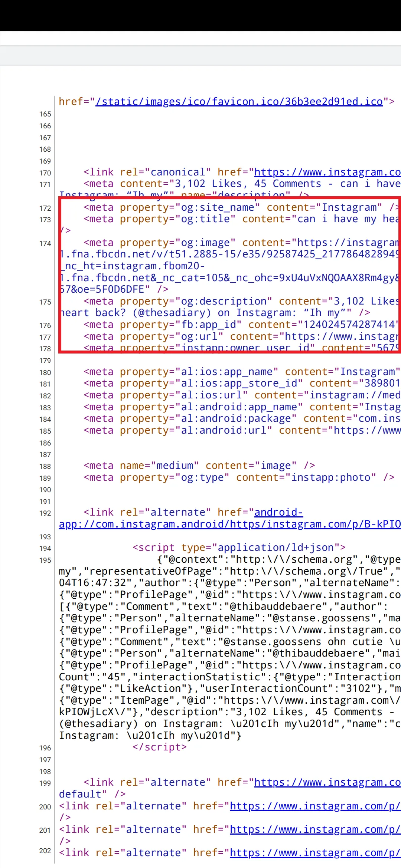Image resolution: width=401 pixels, height=868 pixels.
Task: Click line number 172
Action: 45,208
